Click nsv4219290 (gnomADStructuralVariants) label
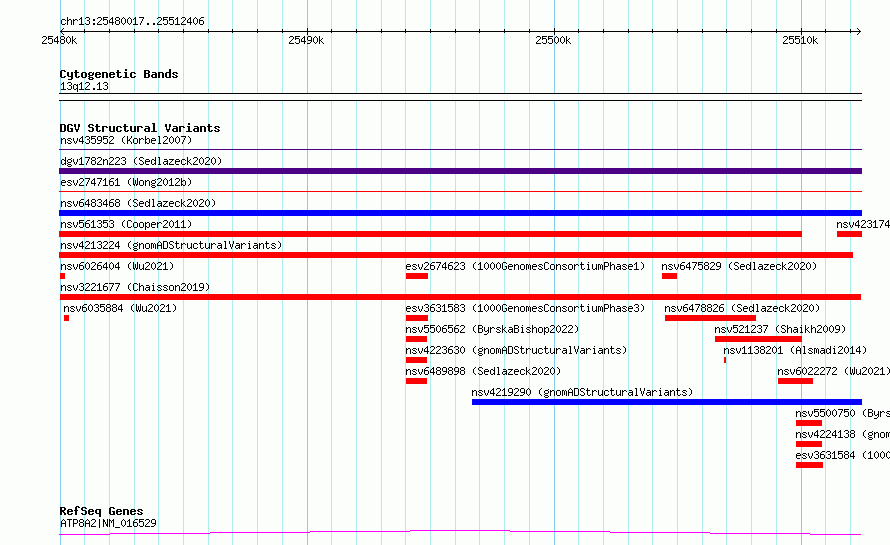 pyautogui.click(x=582, y=392)
